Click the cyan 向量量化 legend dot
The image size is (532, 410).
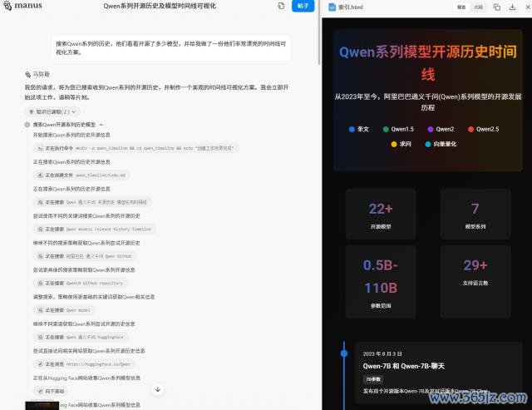coord(428,144)
